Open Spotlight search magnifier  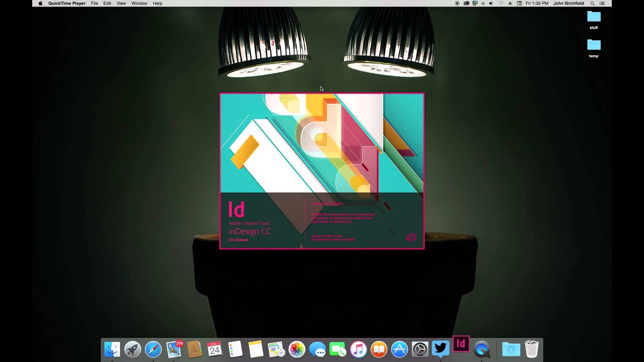(x=593, y=3)
